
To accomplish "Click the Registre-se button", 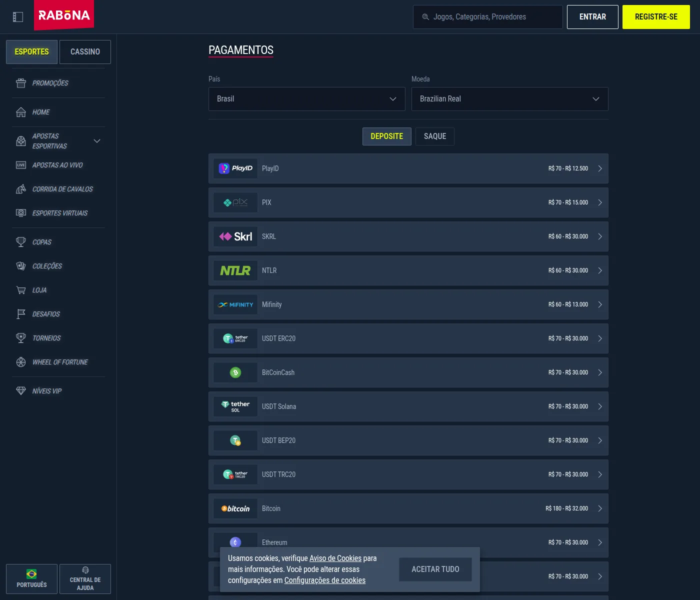I will click(656, 17).
